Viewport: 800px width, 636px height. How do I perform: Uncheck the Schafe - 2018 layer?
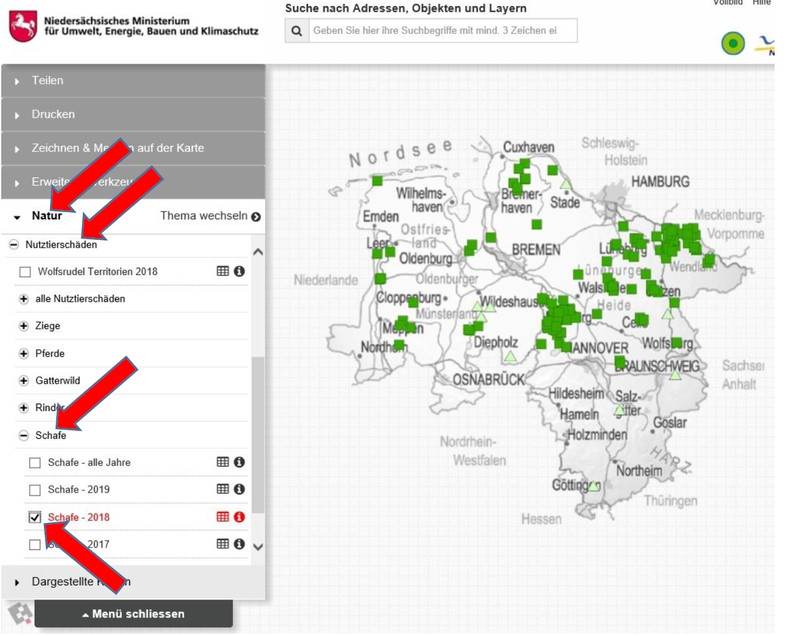tap(35, 517)
